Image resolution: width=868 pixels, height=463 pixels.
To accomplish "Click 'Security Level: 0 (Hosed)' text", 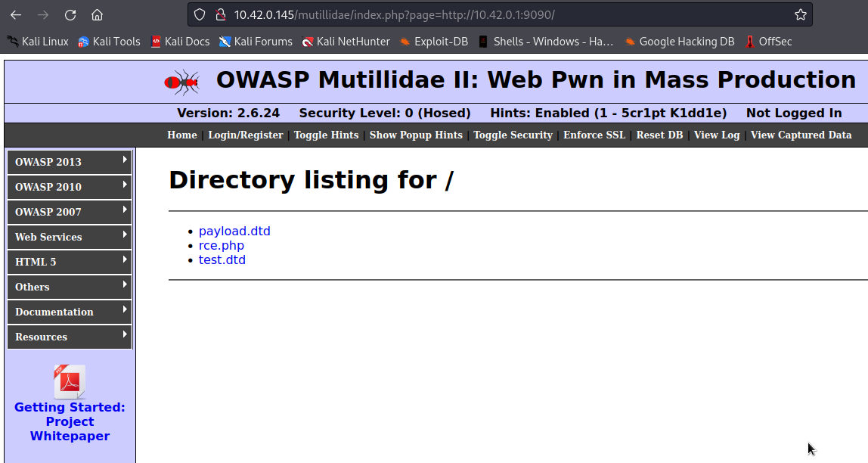I will point(385,113).
